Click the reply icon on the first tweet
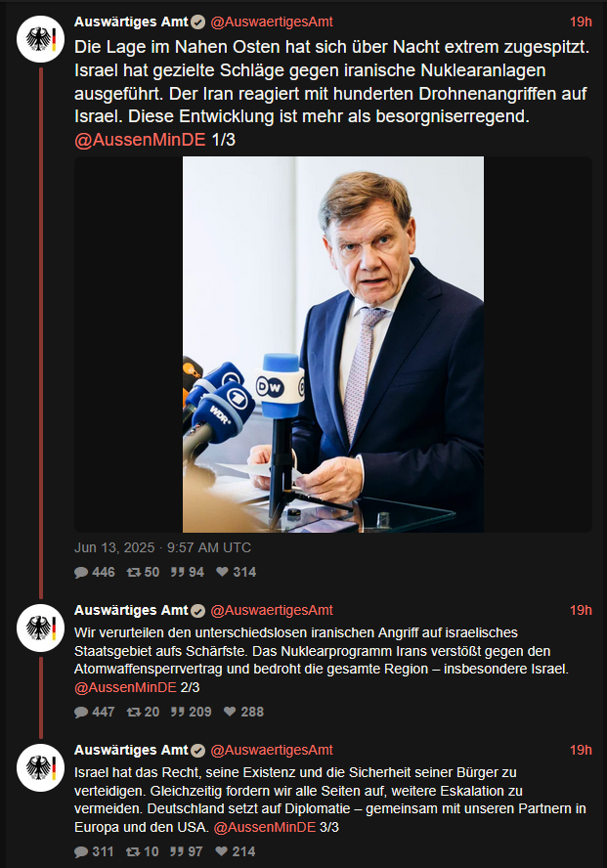Screen dimensions: 607x868 [81, 572]
